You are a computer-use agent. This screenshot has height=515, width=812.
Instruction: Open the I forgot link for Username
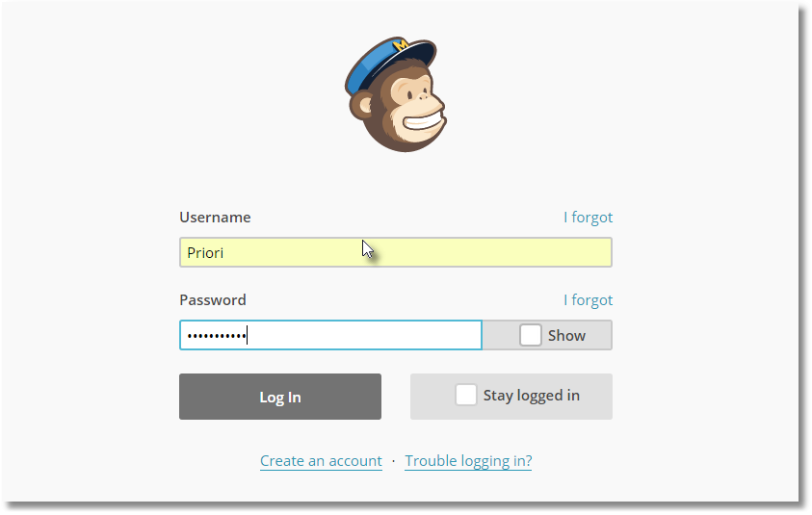[588, 218]
